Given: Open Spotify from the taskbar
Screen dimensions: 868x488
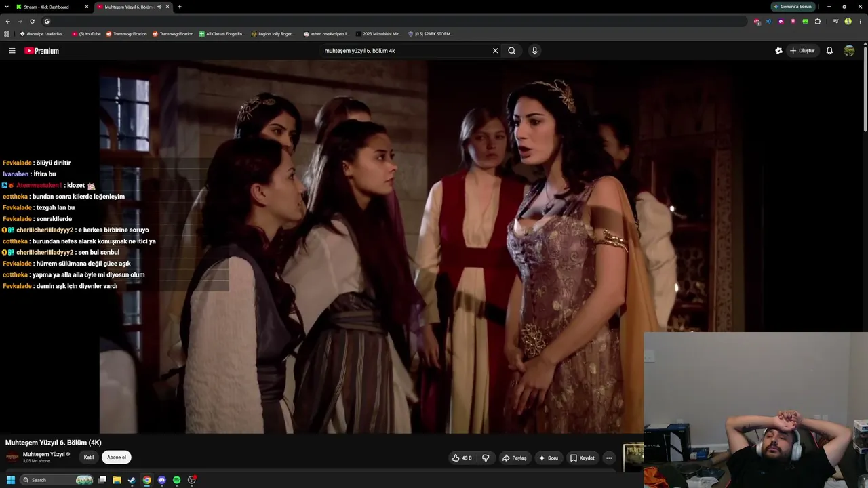Looking at the screenshot, I should pos(176,480).
